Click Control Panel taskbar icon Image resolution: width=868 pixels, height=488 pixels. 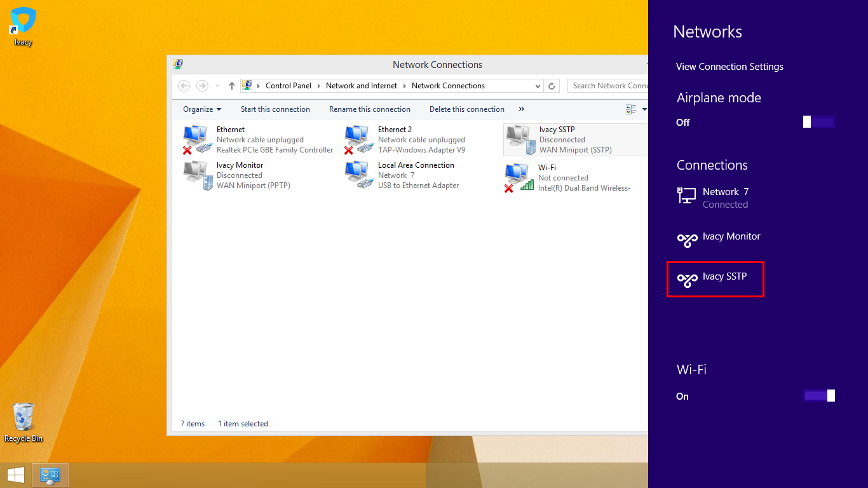point(50,475)
